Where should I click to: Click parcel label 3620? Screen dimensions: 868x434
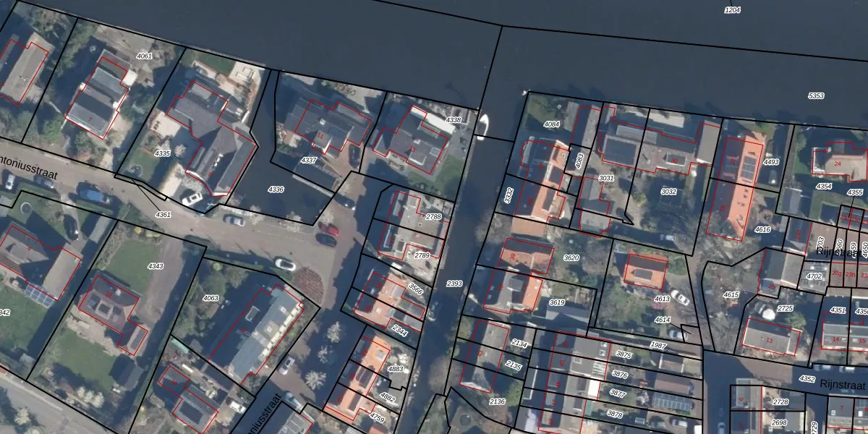tap(571, 258)
